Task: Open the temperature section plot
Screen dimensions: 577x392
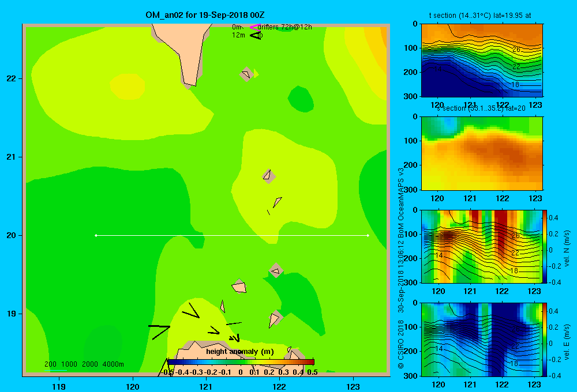Action: point(482,61)
